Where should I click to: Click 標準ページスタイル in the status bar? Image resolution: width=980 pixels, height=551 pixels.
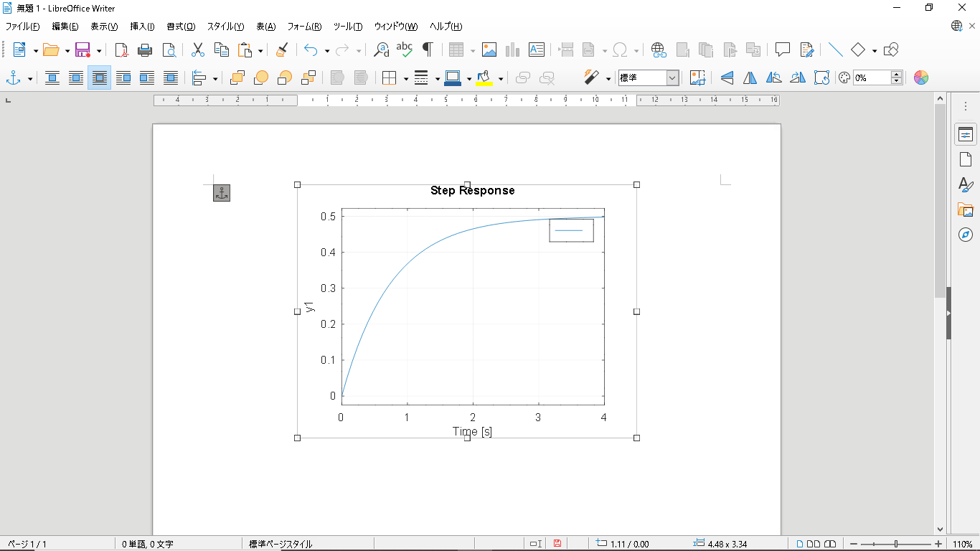click(x=281, y=544)
